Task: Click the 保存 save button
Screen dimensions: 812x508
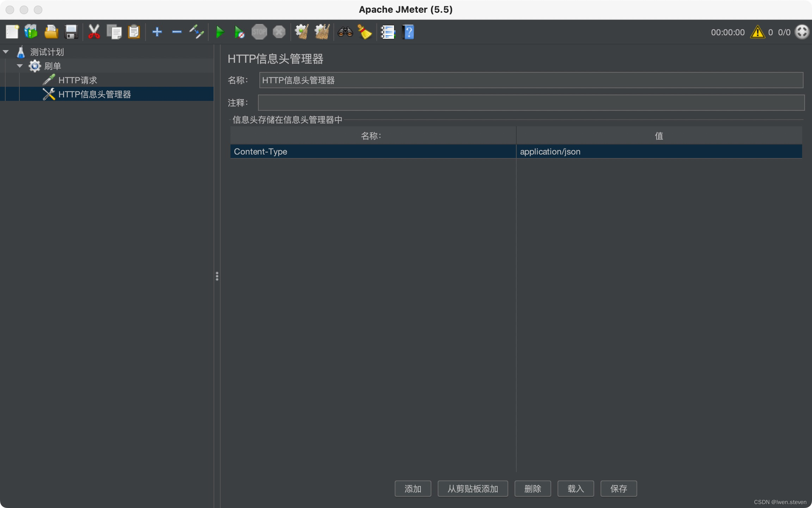Action: (x=619, y=489)
